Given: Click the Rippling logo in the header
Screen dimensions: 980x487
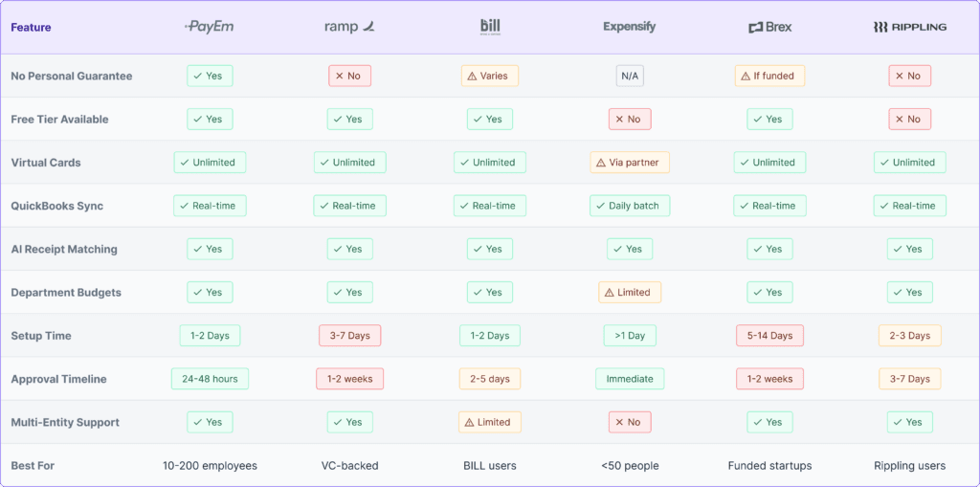Looking at the screenshot, I should (x=909, y=27).
